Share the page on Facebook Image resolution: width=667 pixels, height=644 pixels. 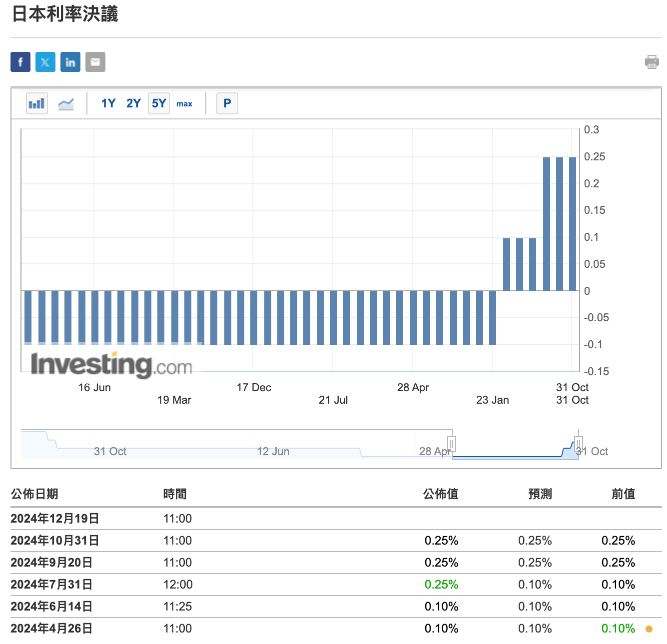click(20, 62)
